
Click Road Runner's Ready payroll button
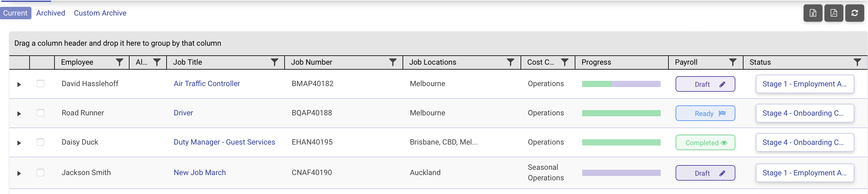705,113
